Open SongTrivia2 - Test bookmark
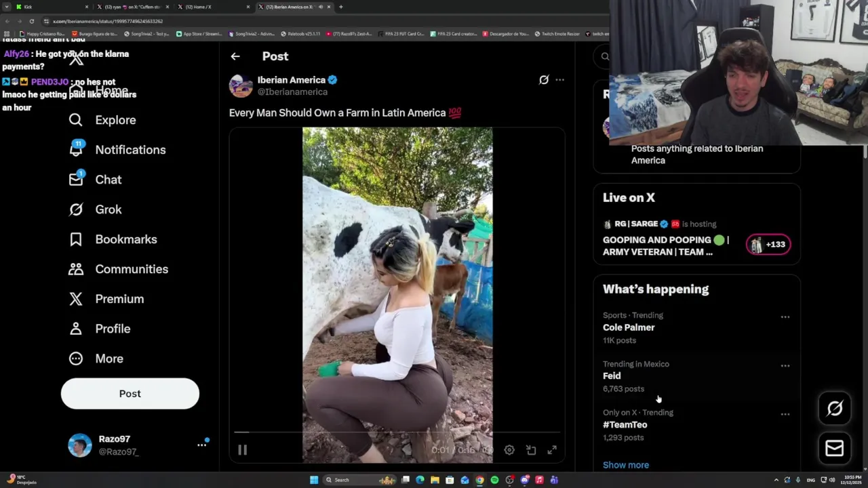 pos(146,34)
